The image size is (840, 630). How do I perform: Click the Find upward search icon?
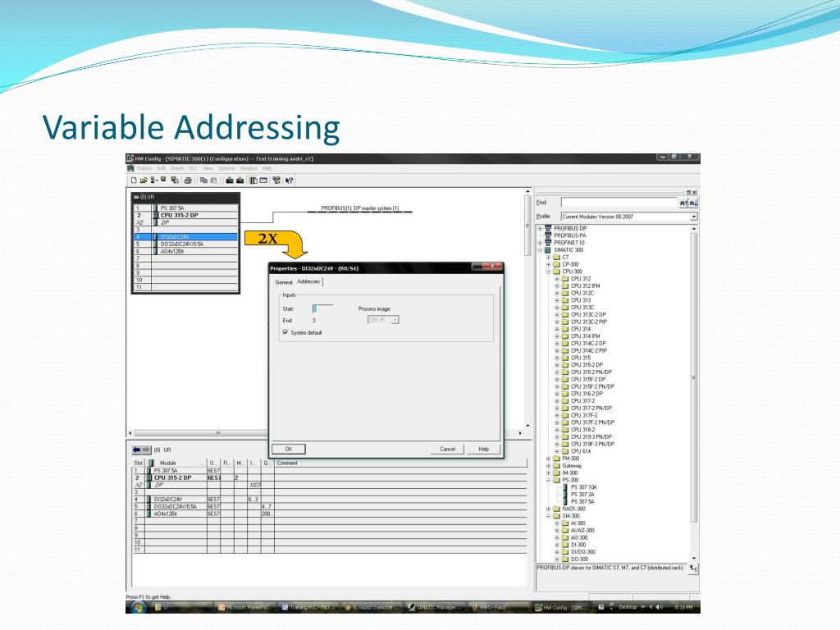683,203
